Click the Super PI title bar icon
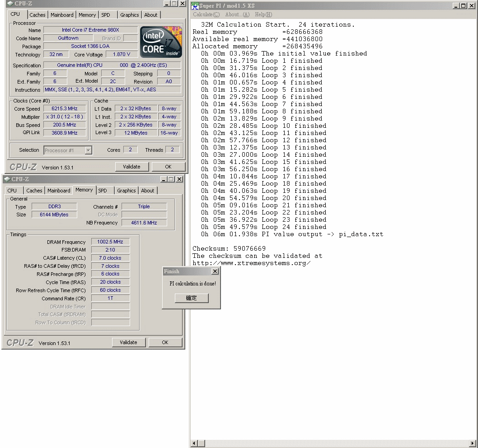Screen dimensions: 478x448 (195, 5)
